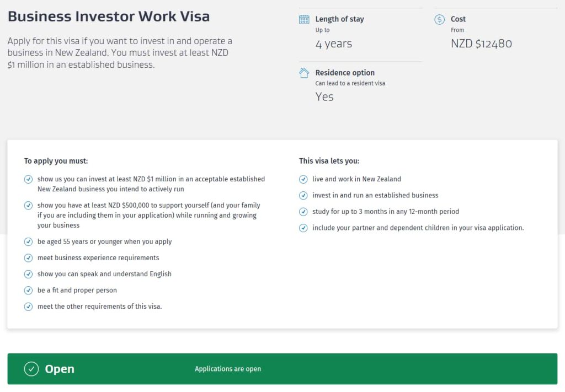Screen dimensions: 565x392
Task: Click check icon next to 'be aged 55 years or younger'
Action: point(29,241)
